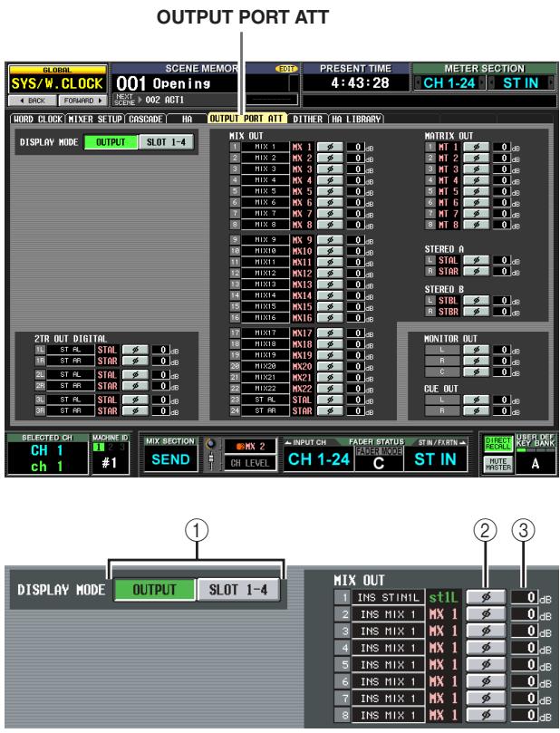This screenshot has height=733, width=560.
Task: Toggle phase button for MT 4
Action: (x=477, y=180)
